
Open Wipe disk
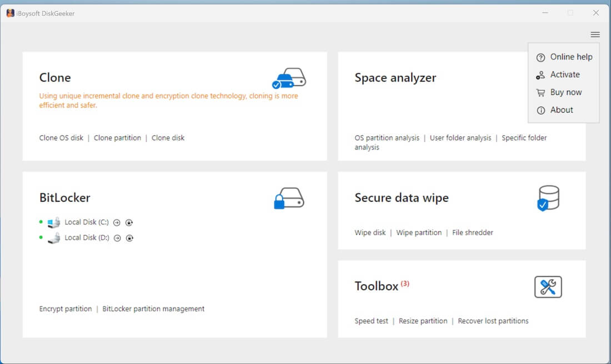click(370, 232)
